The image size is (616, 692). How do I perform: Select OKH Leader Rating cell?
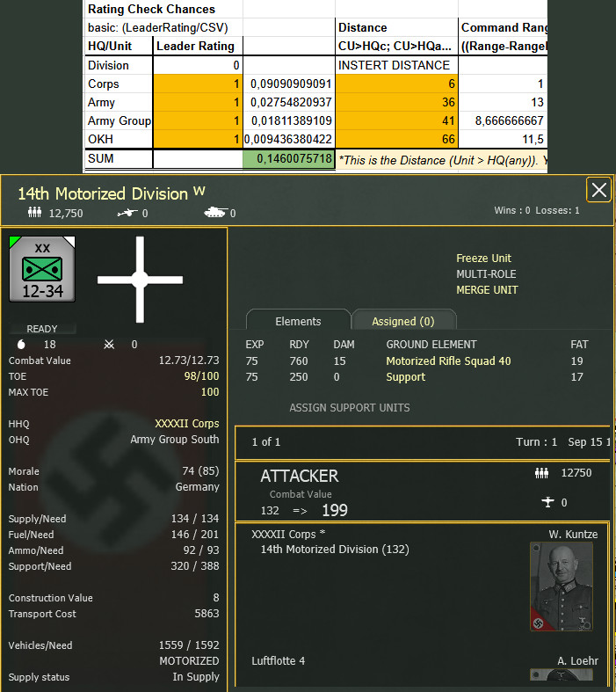198,139
